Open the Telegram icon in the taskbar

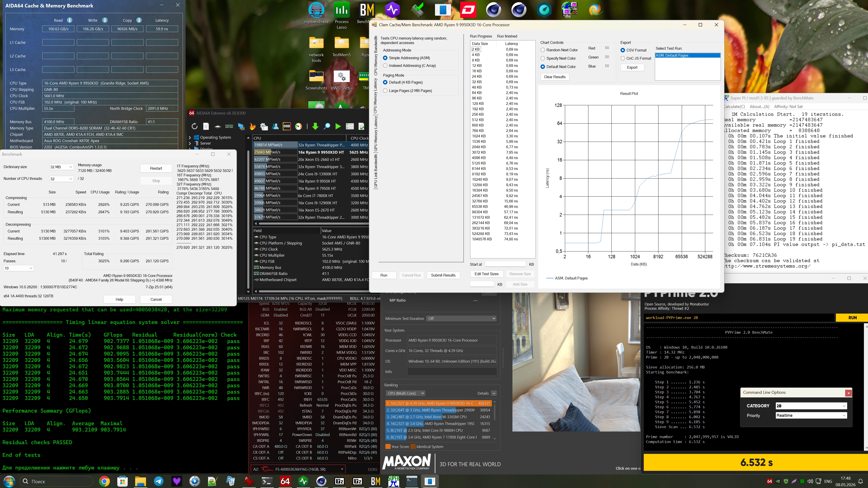click(158, 481)
